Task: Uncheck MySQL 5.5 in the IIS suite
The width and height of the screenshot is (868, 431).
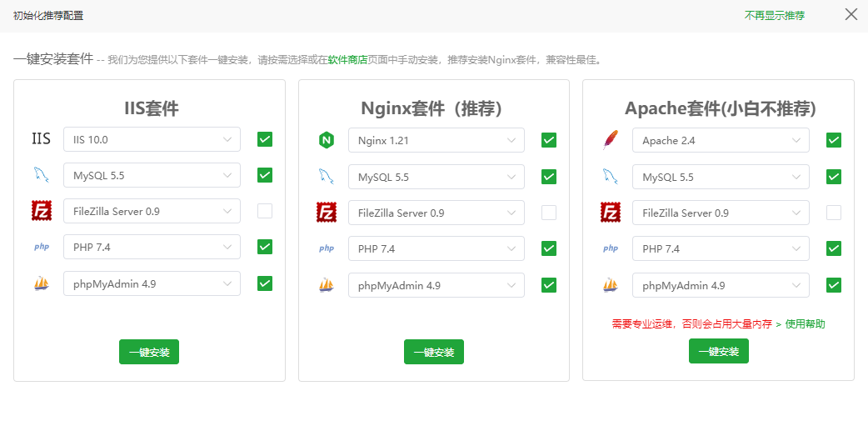Action: [x=265, y=175]
